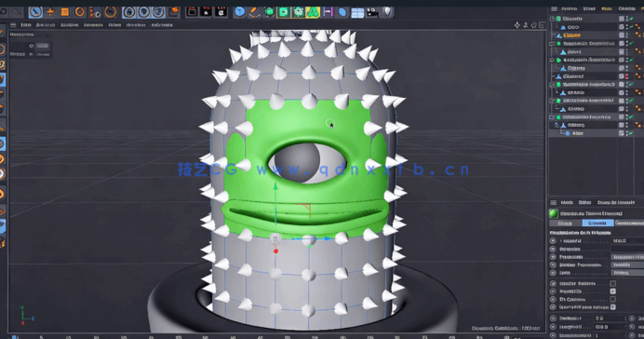The image size is (644, 339).
Task: Click first text field under attribute heading
Action: (627, 241)
